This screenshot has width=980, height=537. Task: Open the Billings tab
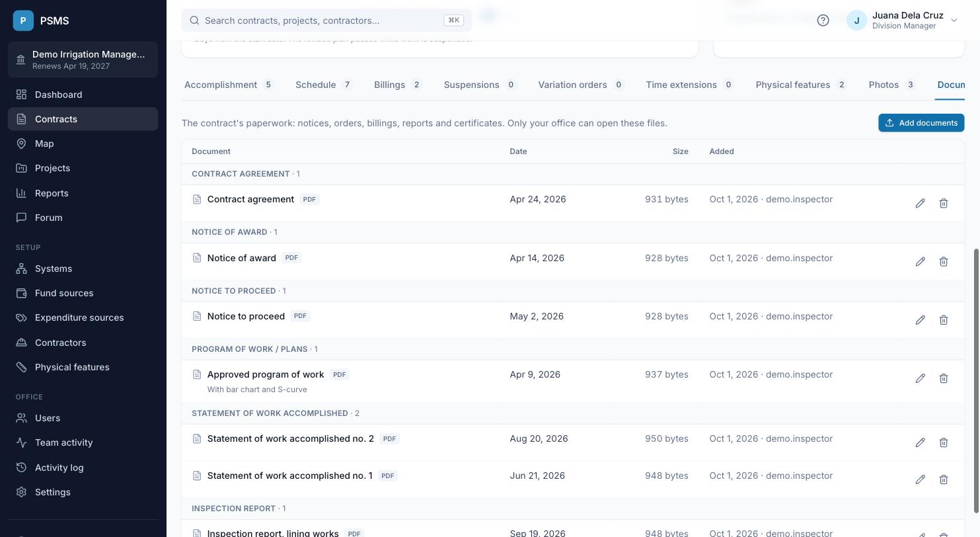[398, 85]
